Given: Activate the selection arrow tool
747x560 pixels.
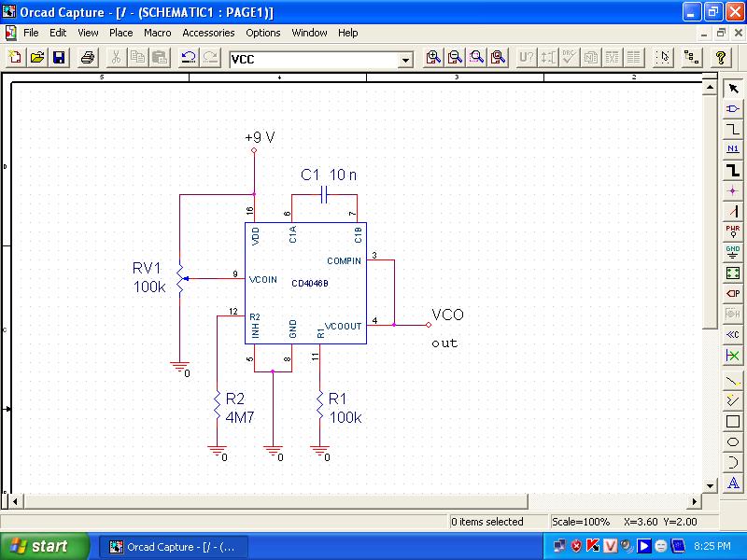Looking at the screenshot, I should tap(733, 88).
